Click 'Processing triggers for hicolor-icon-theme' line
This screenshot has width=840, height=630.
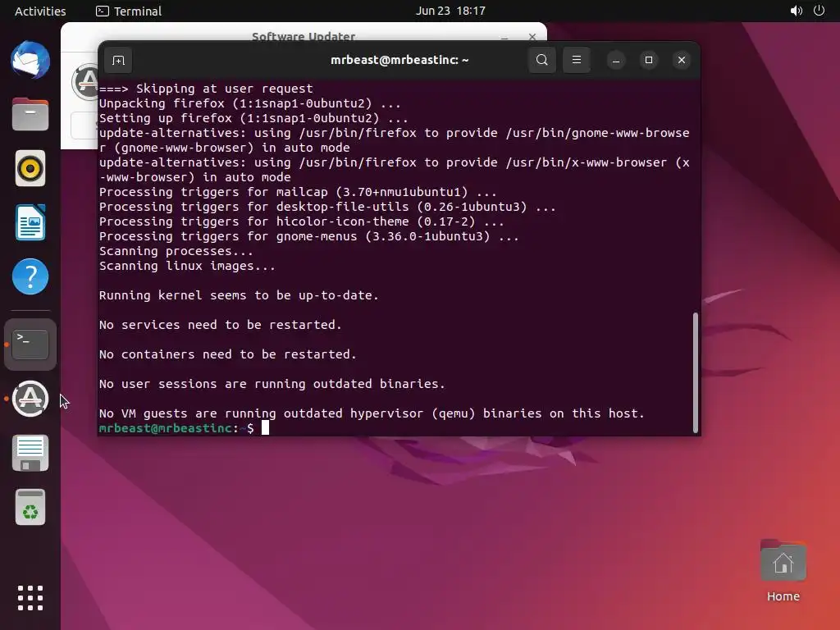pyautogui.click(x=302, y=221)
